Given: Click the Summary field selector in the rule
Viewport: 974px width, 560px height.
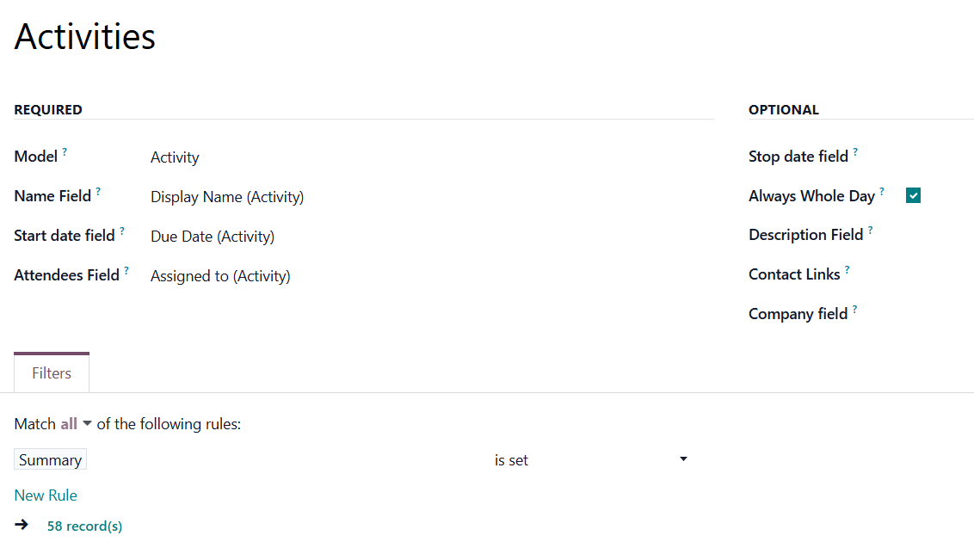Looking at the screenshot, I should pyautogui.click(x=50, y=460).
